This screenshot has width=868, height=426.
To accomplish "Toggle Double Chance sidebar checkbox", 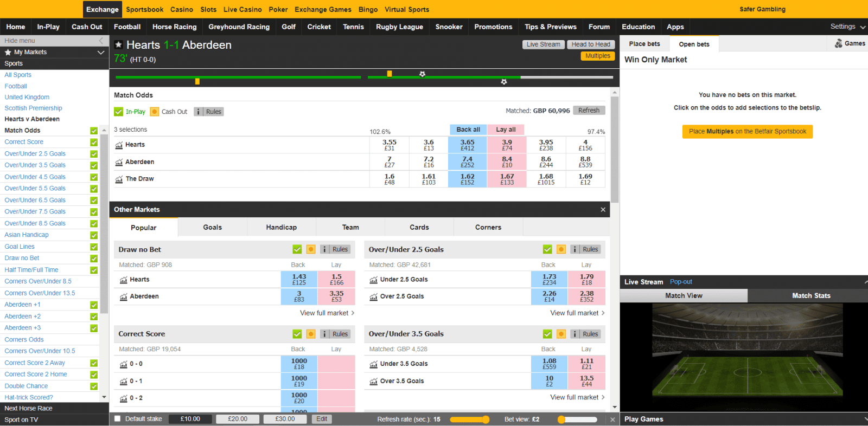I will click(x=94, y=386).
